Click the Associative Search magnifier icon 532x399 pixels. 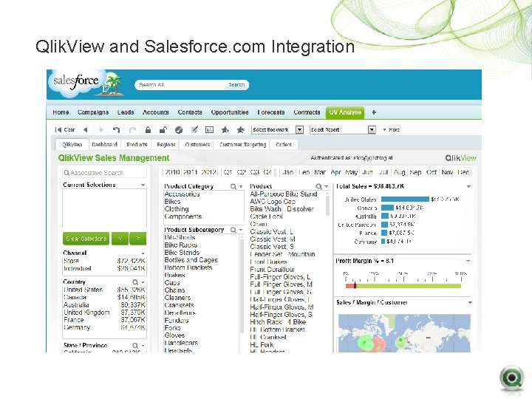pyautogui.click(x=66, y=173)
